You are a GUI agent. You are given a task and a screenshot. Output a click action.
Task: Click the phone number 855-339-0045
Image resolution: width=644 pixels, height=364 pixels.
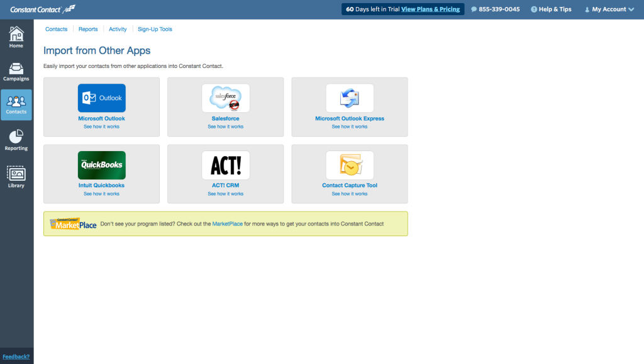point(499,9)
